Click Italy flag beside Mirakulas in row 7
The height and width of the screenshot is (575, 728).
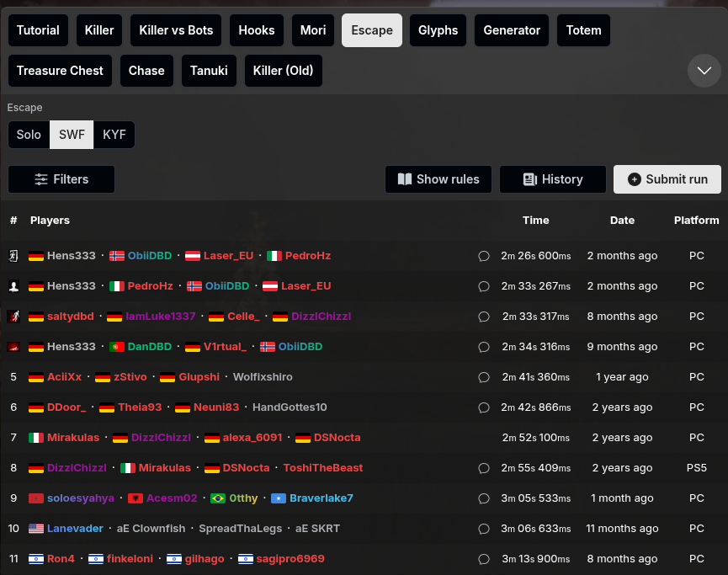tap(35, 438)
